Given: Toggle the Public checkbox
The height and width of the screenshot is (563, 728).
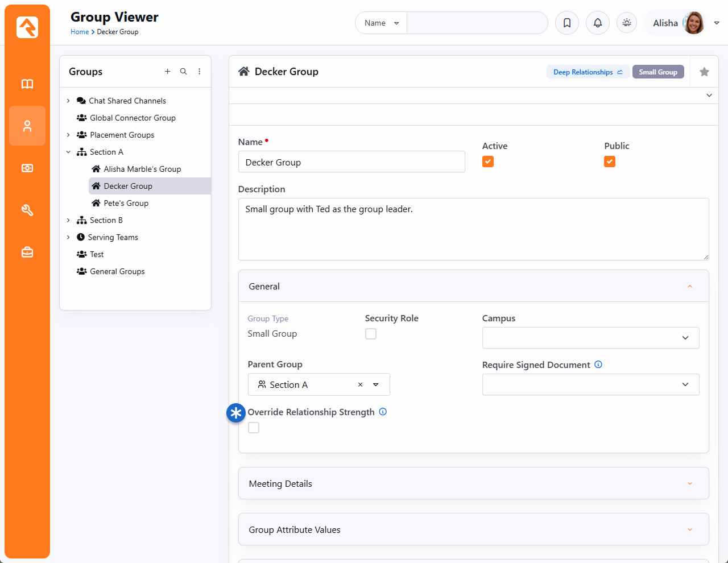Looking at the screenshot, I should click(x=610, y=162).
